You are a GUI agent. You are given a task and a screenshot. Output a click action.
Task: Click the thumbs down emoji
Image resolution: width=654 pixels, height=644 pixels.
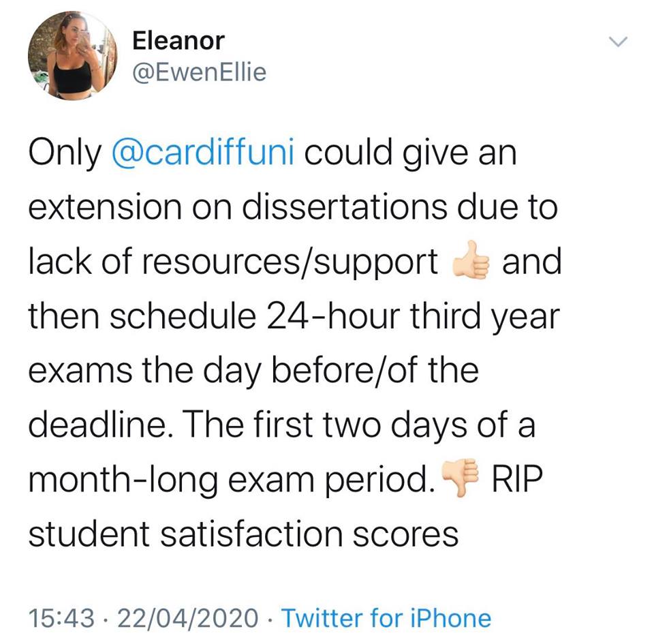[x=459, y=478]
